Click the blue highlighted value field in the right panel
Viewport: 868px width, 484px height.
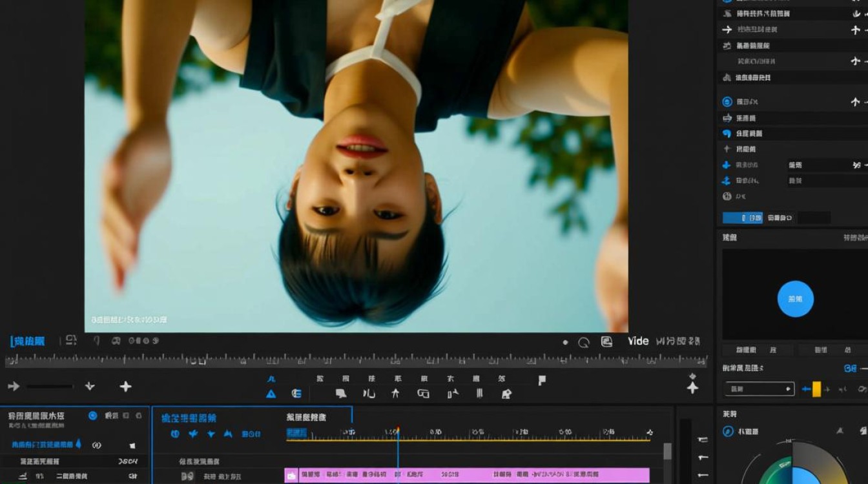[x=743, y=218]
